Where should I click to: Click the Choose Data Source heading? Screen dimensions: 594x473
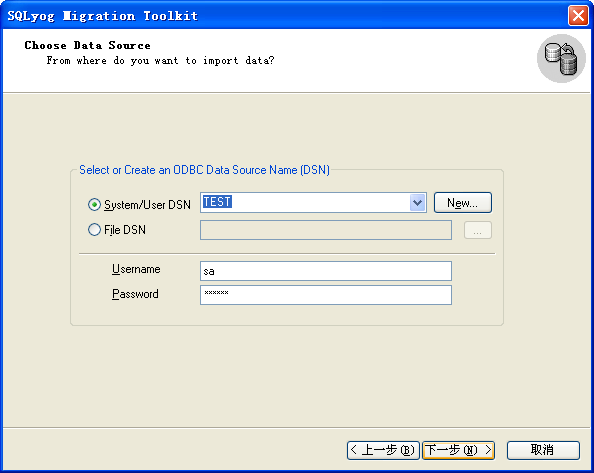(x=88, y=45)
